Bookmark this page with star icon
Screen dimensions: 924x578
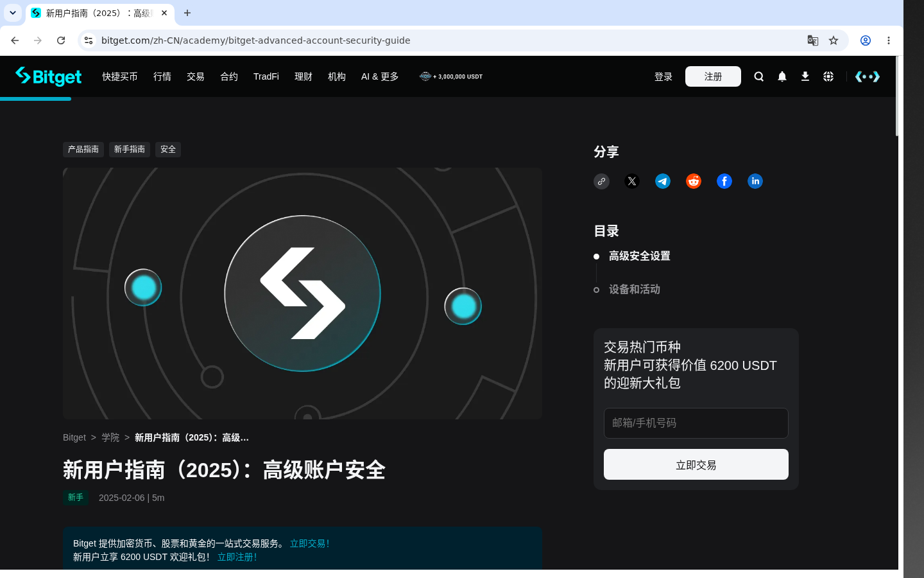[834, 40]
